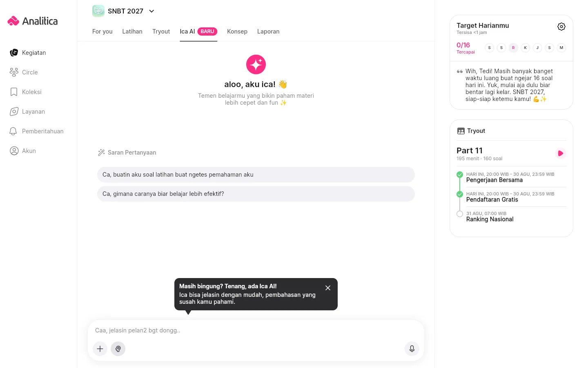Click the microphone voice input button
Screen dimensions: 588x368
coord(412,349)
